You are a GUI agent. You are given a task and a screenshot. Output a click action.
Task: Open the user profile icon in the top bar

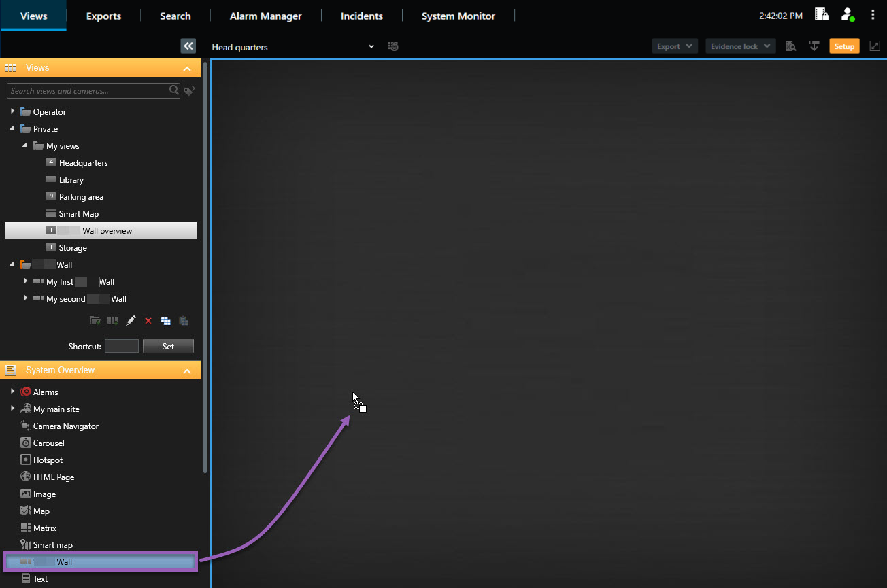[848, 14]
